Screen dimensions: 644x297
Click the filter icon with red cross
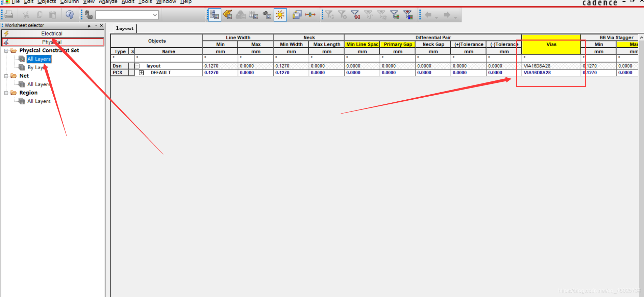(x=355, y=15)
